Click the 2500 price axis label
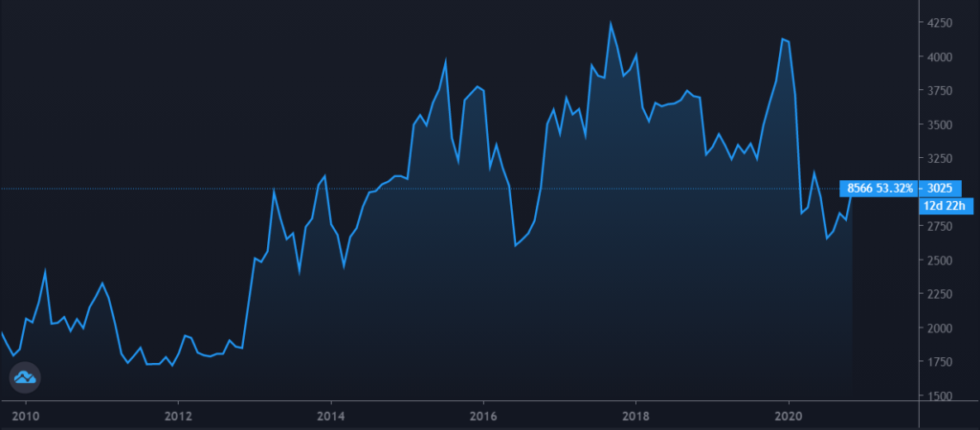Screen dimensions: 980x430 (941, 260)
